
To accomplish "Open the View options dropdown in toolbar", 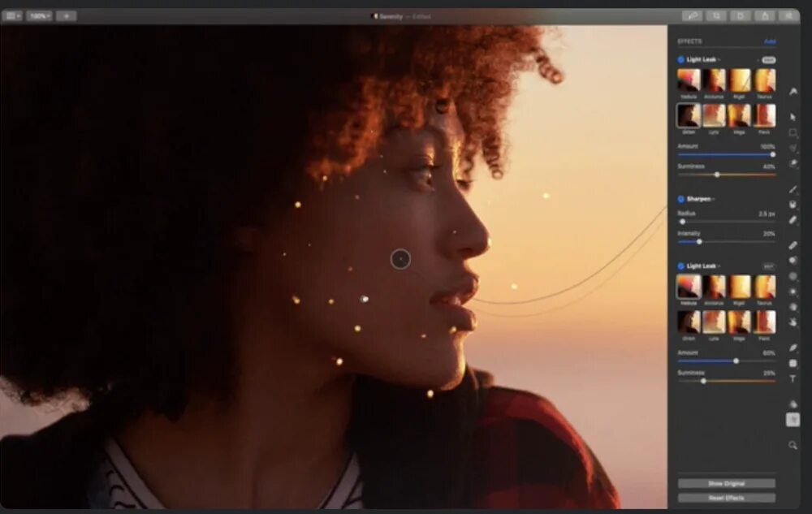I will coord(13,16).
